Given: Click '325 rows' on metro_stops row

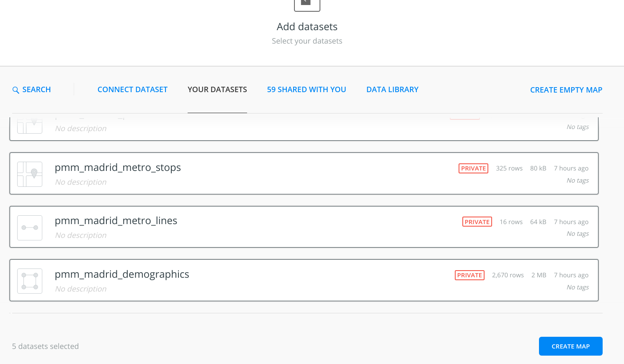Looking at the screenshot, I should pyautogui.click(x=509, y=168).
